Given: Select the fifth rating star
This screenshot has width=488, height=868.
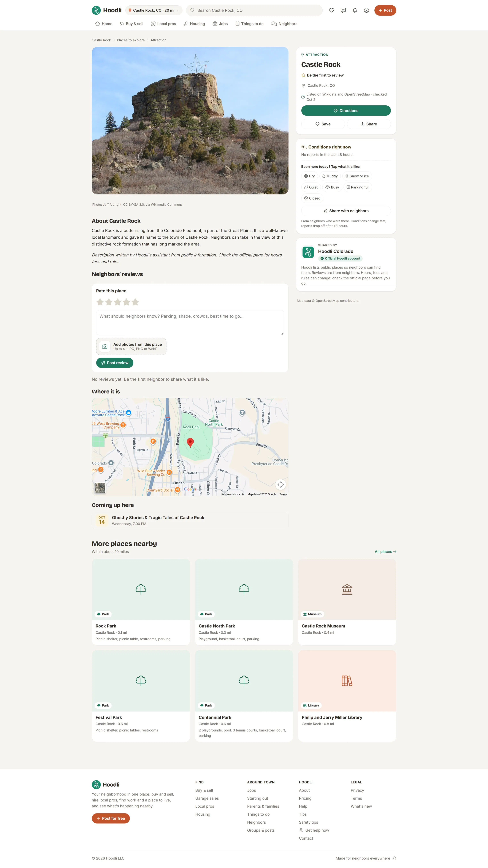Looking at the screenshot, I should (x=135, y=302).
